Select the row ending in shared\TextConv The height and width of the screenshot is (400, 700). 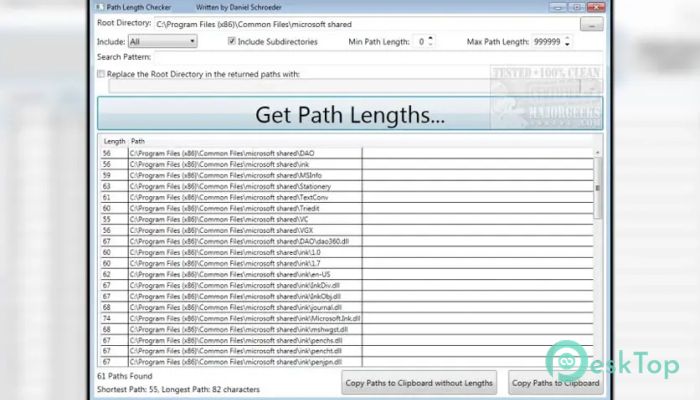click(347, 197)
